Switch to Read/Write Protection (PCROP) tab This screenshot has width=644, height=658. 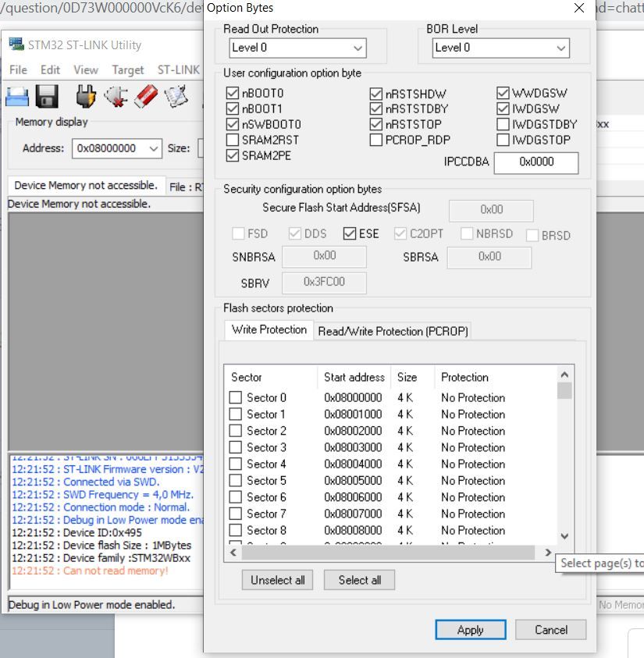393,332
